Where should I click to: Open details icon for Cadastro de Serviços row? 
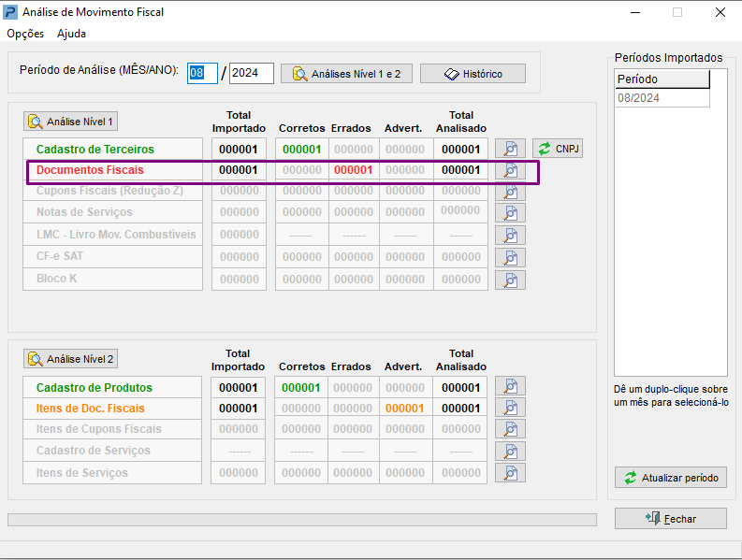(510, 451)
